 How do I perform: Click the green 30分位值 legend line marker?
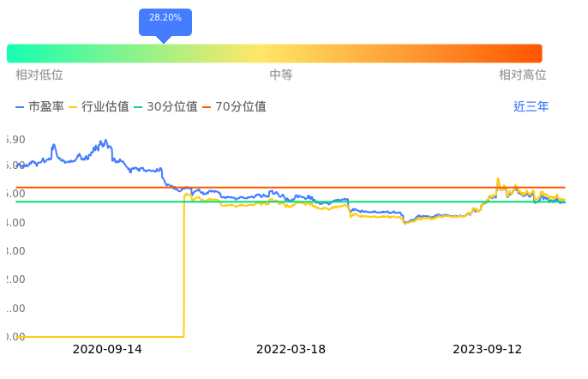[x=139, y=107]
